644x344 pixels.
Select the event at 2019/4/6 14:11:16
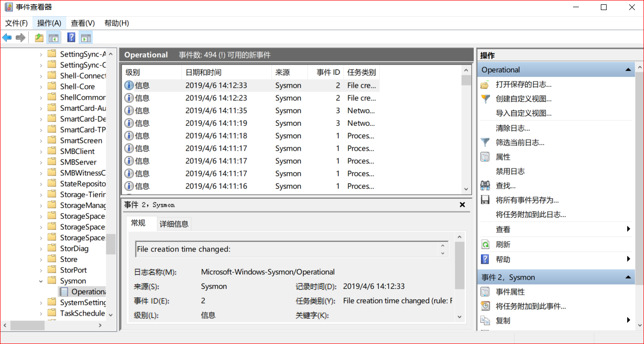click(x=251, y=186)
